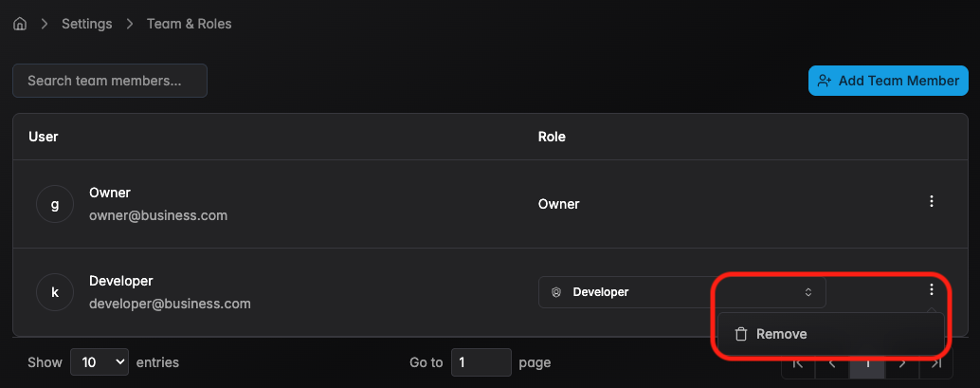The width and height of the screenshot is (980, 388).
Task: Click the Team & Roles breadcrumb
Action: coord(189,24)
